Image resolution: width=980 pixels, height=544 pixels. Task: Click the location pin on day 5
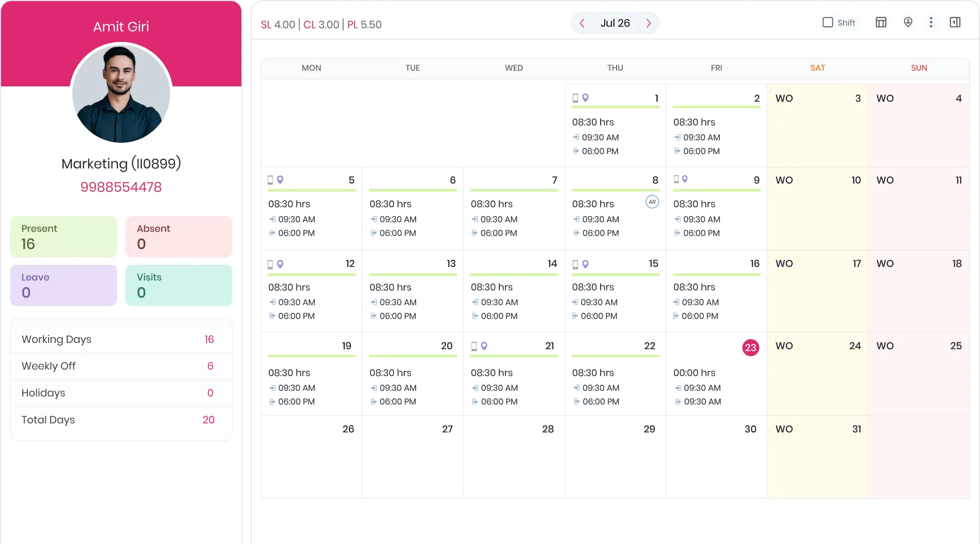[x=280, y=180]
